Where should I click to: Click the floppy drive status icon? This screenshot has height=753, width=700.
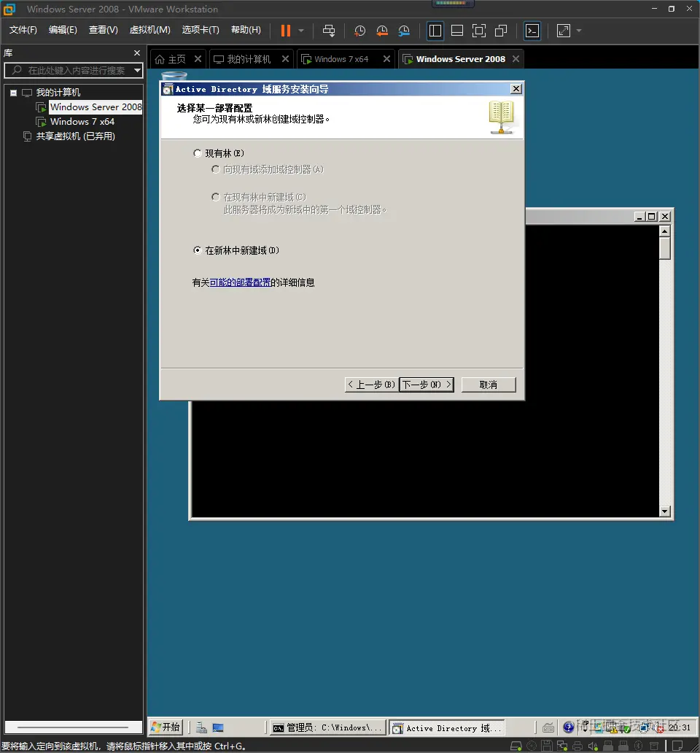pos(546,746)
